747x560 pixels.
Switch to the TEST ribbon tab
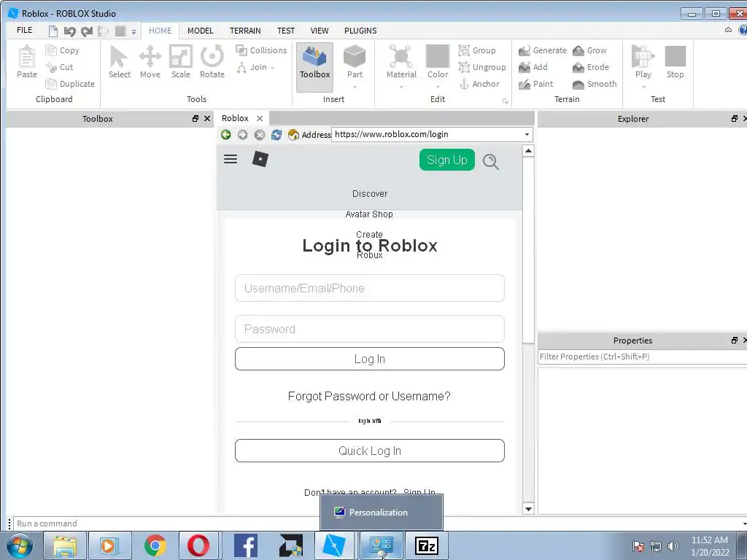pyautogui.click(x=286, y=31)
